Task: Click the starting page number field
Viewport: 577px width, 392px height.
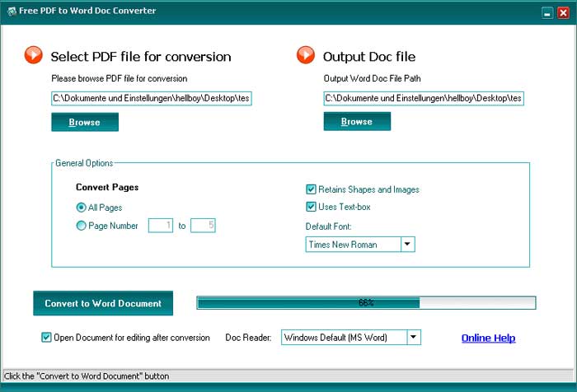Action: coord(161,226)
